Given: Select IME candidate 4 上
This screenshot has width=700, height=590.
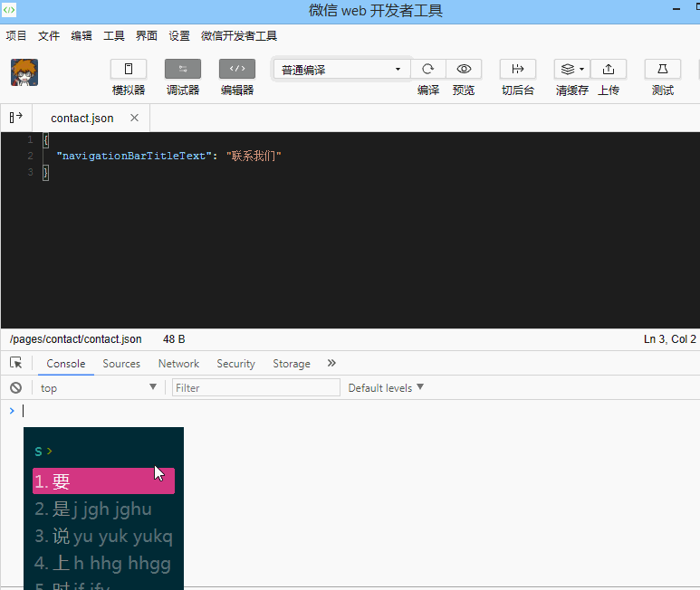Looking at the screenshot, I should [103, 563].
